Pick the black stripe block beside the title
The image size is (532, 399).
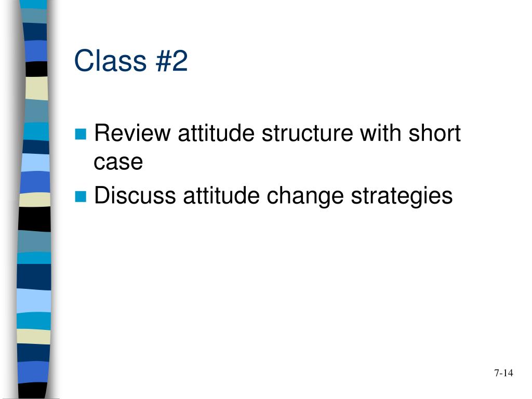pyautogui.click(x=37, y=69)
